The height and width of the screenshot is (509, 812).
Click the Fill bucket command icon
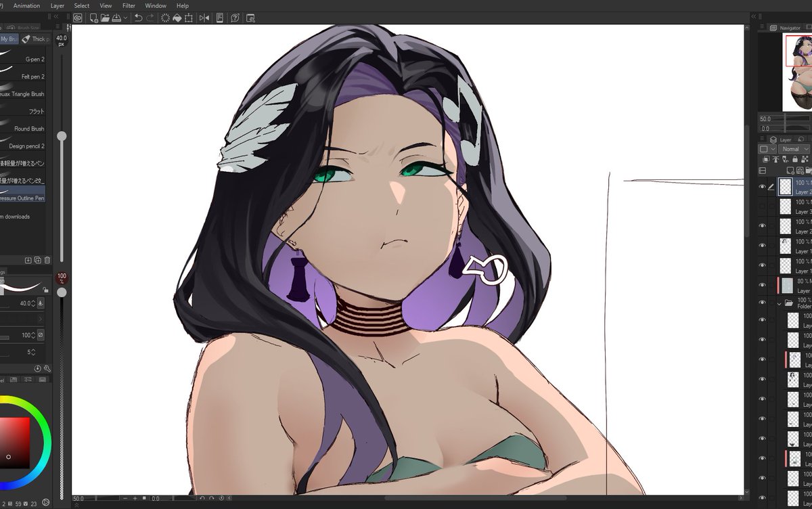click(177, 18)
